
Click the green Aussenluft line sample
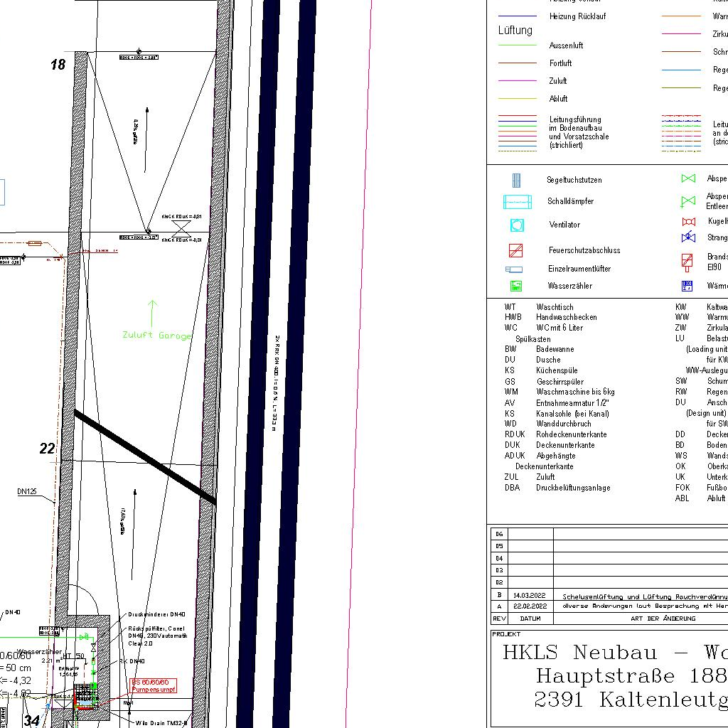[517, 45]
